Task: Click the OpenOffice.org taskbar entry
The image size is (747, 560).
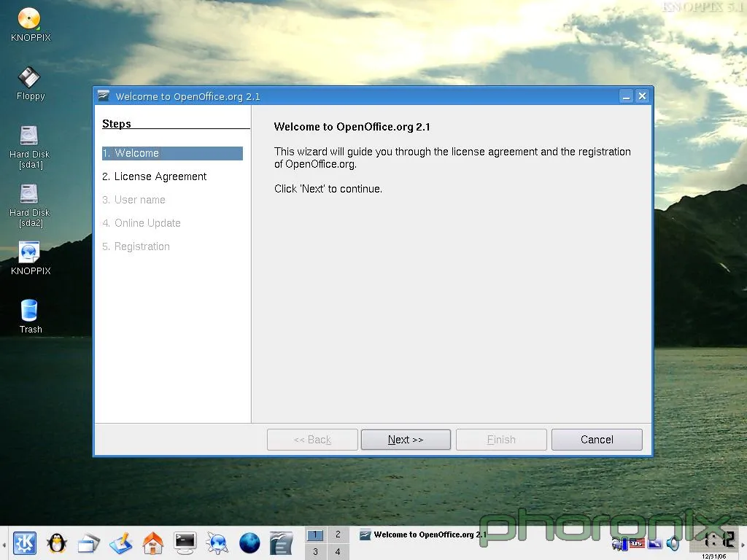Action: (423, 534)
